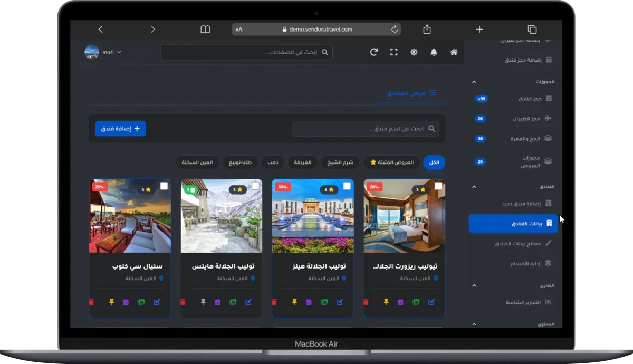The image size is (633, 364).
Task: Click the home icon in the top bar
Action: [x=454, y=52]
